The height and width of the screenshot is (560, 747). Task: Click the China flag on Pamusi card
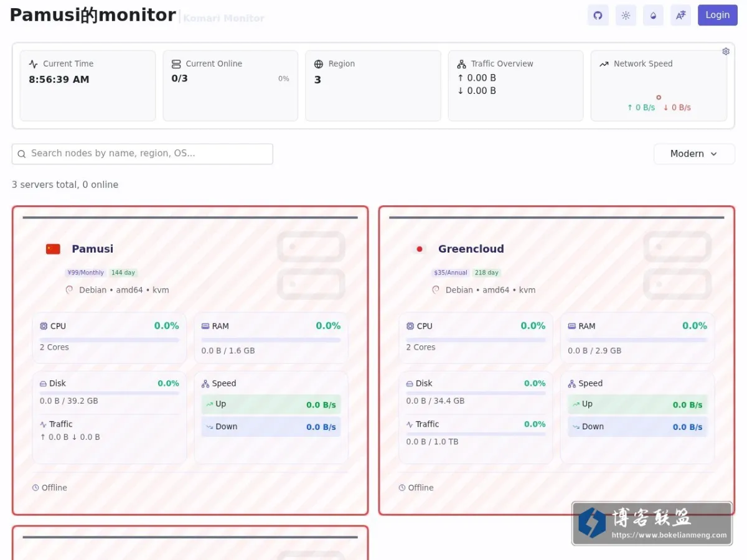point(53,249)
